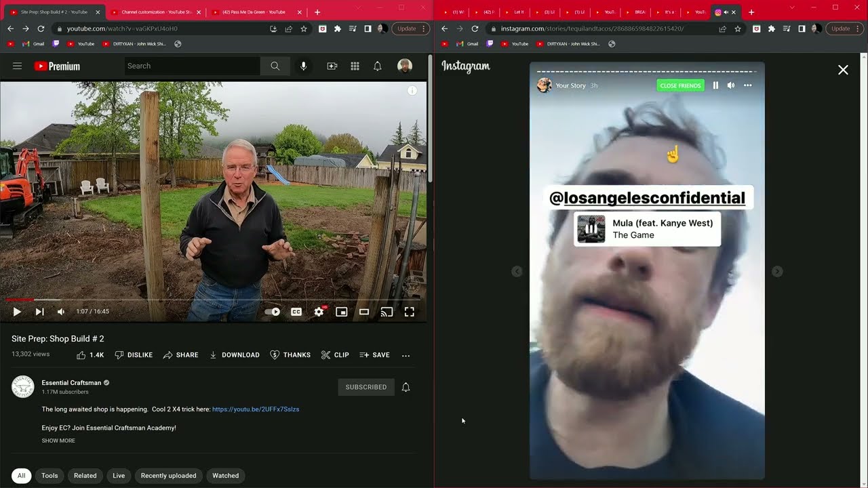Skip to the next video
The width and height of the screenshot is (868, 488).
[x=39, y=312]
